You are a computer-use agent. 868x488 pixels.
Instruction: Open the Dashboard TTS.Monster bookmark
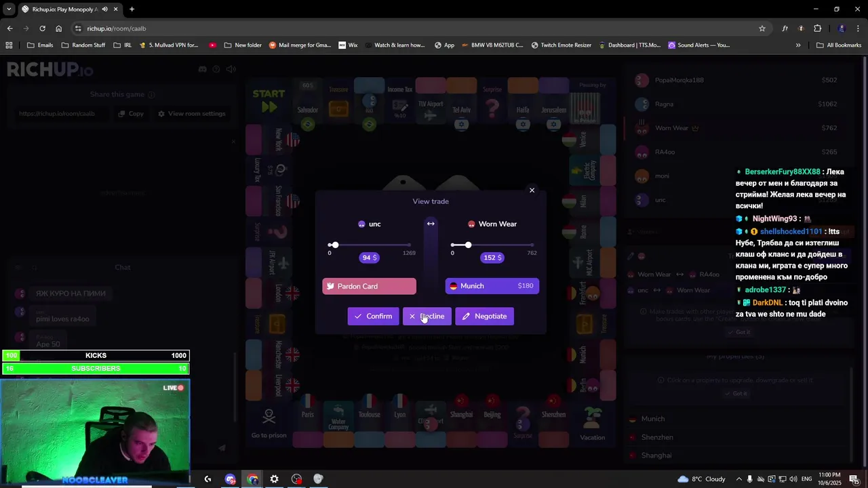click(629, 45)
